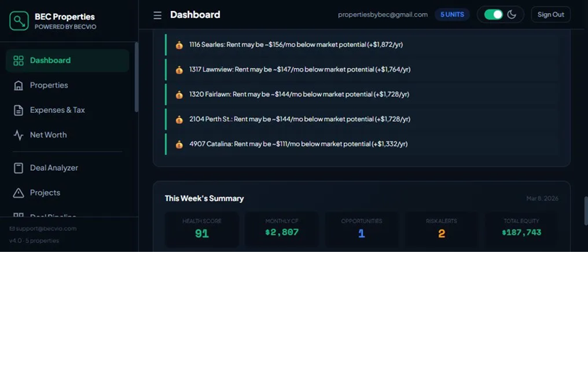Viewport: 588px width, 380px height.
Task: Click money bag icon beside 1317 Lawnview
Action: coord(180,69)
